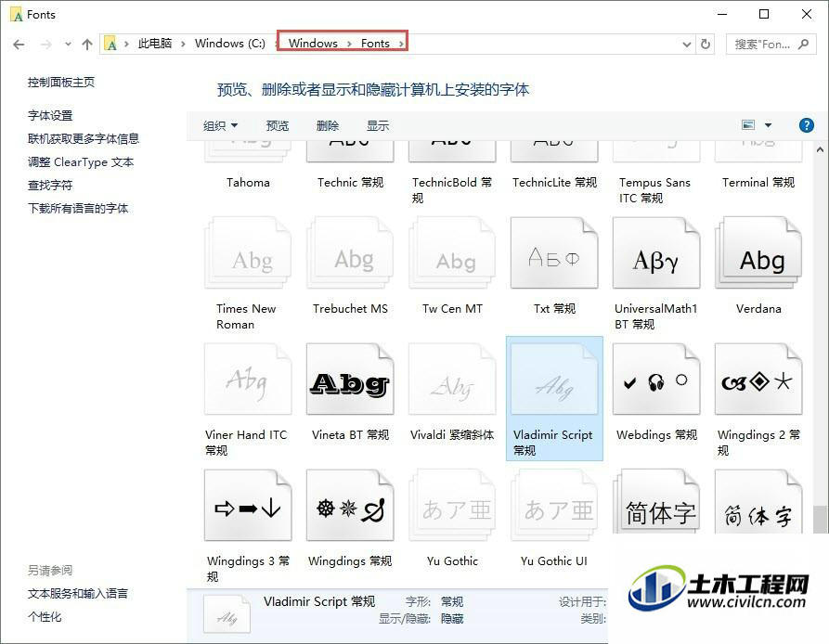829x644 pixels.
Task: Click the Fonts window title icon
Action: [x=16, y=14]
